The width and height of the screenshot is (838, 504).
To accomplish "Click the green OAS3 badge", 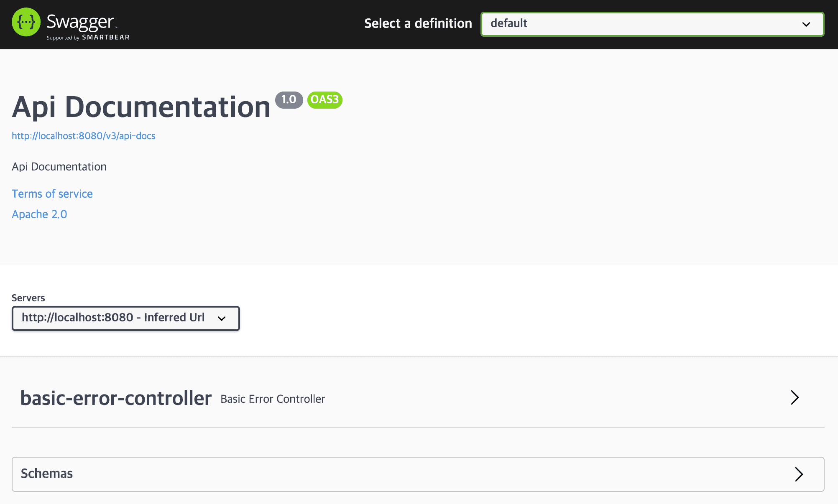I will point(324,100).
